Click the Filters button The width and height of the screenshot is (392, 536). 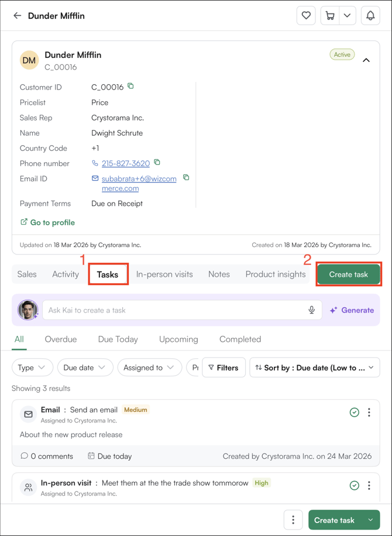click(x=224, y=367)
